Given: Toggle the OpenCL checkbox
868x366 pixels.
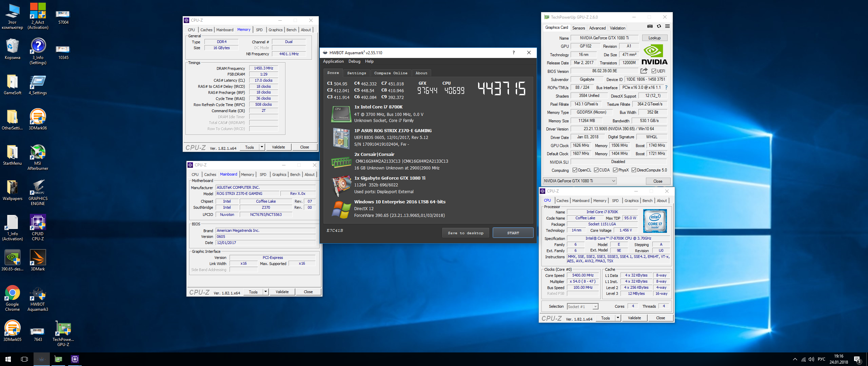Looking at the screenshot, I should click(575, 170).
